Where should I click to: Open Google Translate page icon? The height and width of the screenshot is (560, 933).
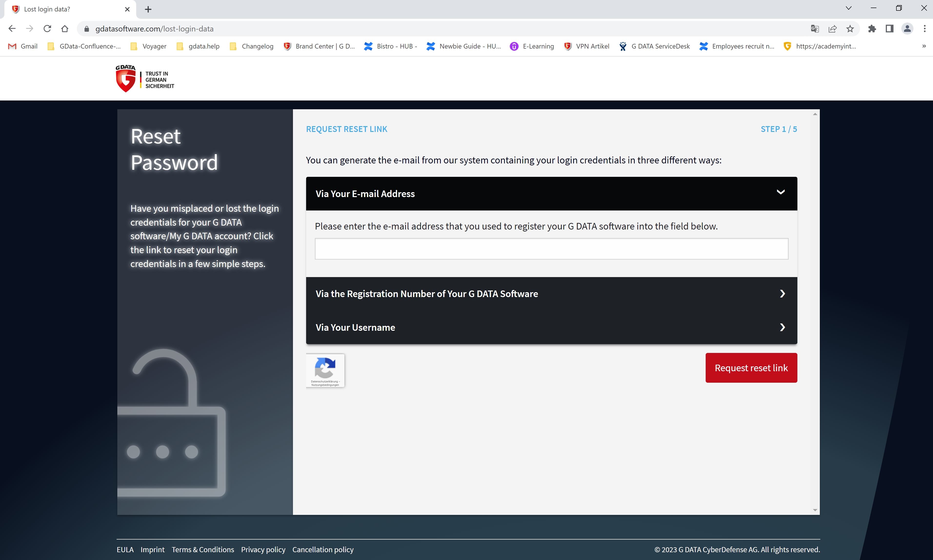pyautogui.click(x=814, y=29)
